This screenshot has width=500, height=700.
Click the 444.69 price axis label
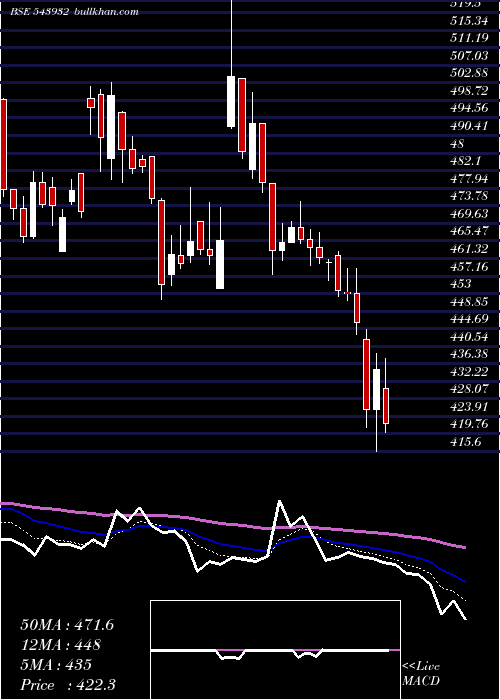(x=469, y=320)
